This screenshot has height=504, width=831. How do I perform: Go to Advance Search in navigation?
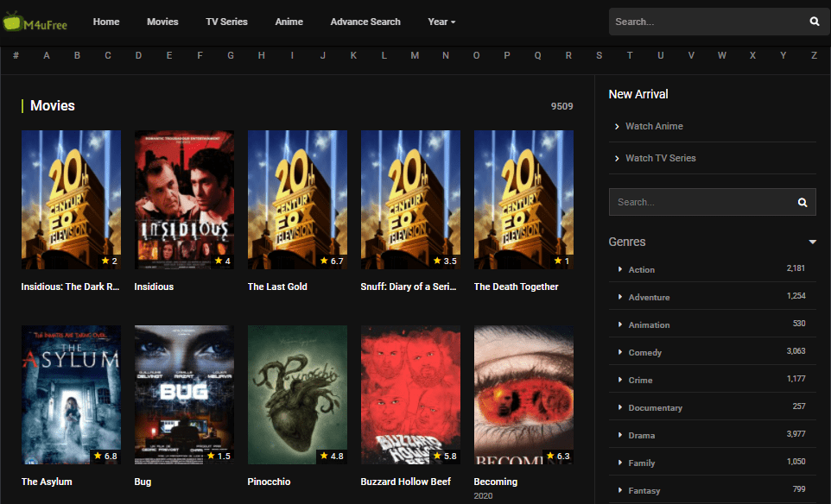[365, 22]
